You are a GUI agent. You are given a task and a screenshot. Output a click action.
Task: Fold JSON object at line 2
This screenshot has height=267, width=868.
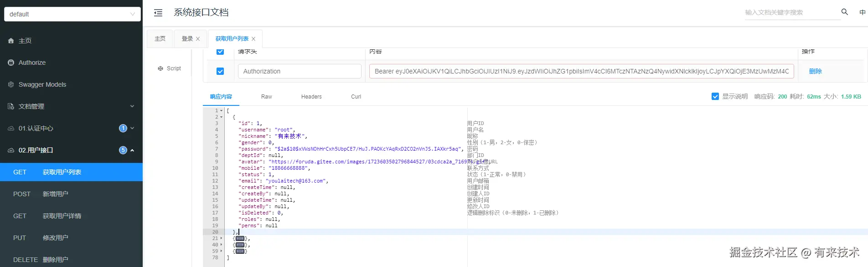[222, 117]
